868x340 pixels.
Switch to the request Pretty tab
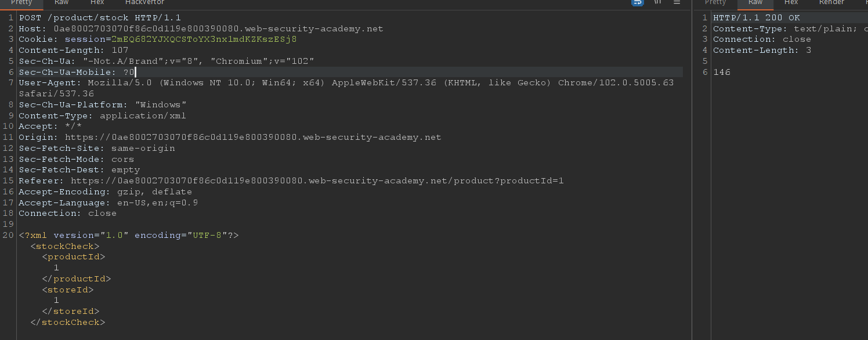tap(22, 2)
